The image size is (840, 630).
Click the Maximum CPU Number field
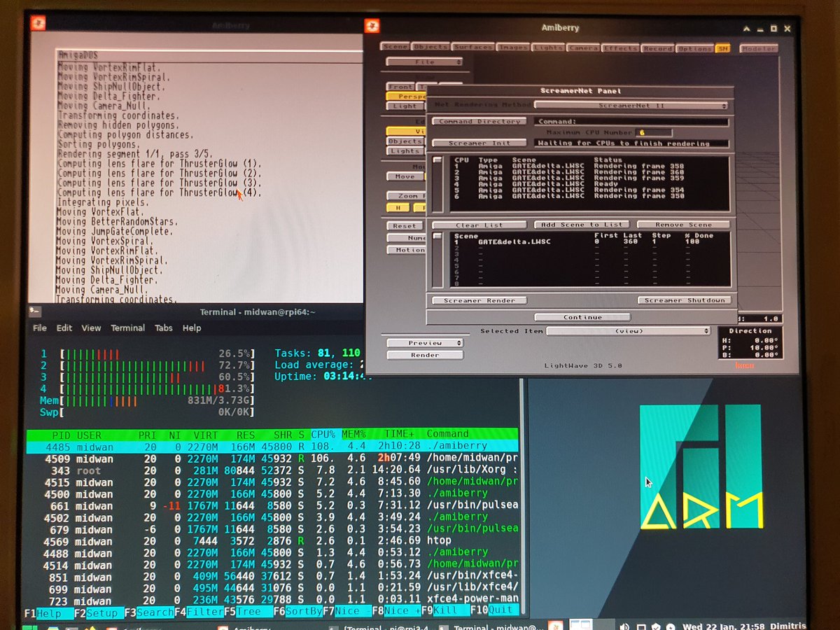(x=654, y=132)
